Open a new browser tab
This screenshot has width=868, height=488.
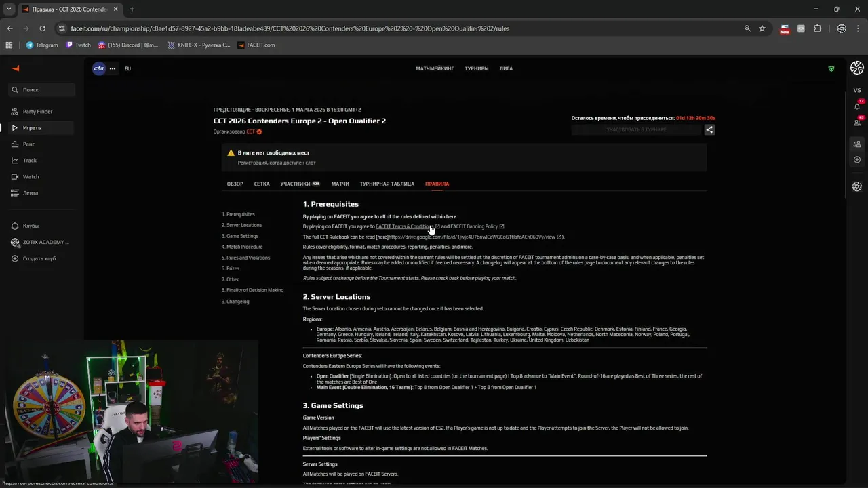pos(132,9)
